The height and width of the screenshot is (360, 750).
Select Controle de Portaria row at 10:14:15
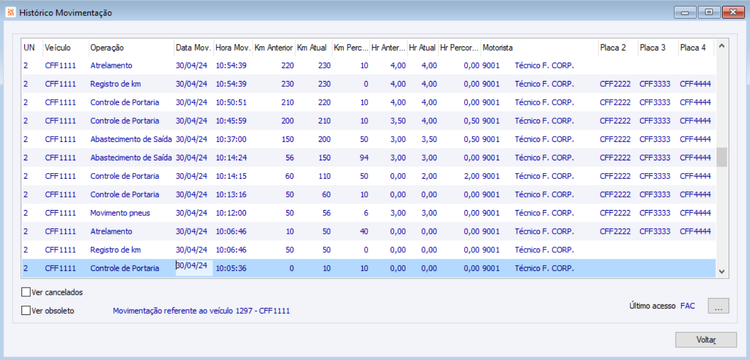(369, 176)
